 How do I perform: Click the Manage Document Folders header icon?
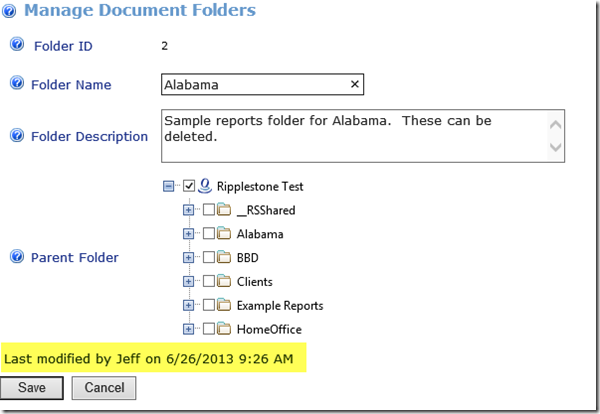click(x=10, y=11)
